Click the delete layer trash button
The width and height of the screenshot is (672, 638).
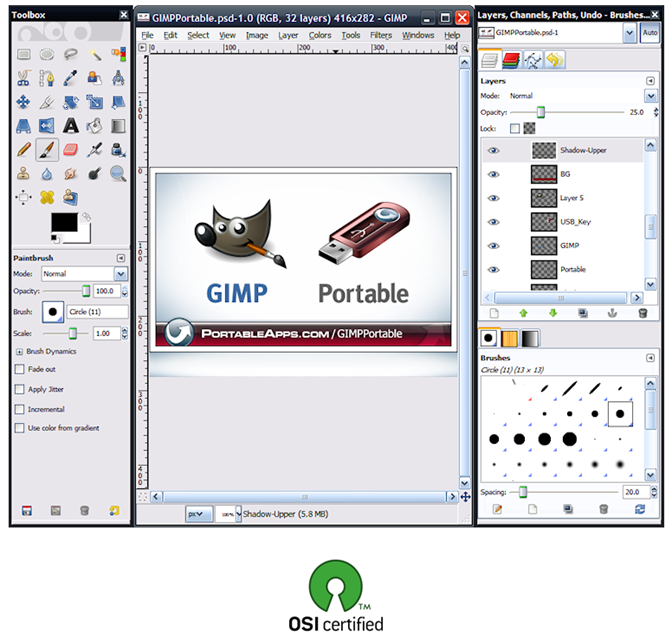tap(642, 313)
